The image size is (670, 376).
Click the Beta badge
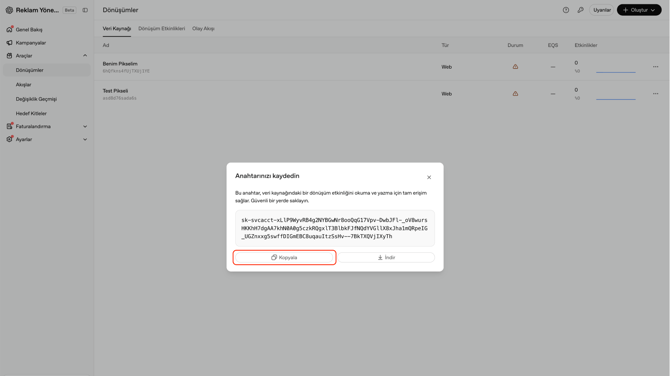(69, 10)
